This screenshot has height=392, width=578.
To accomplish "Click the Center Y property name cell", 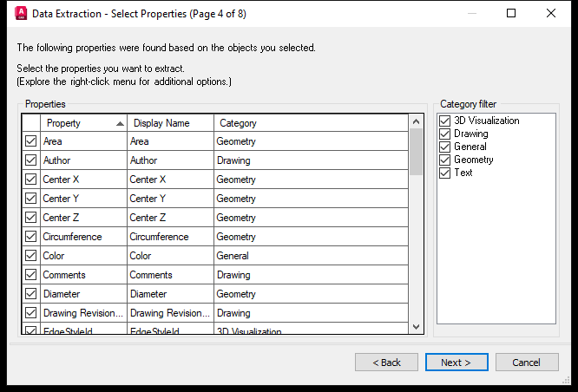I will [x=83, y=199].
